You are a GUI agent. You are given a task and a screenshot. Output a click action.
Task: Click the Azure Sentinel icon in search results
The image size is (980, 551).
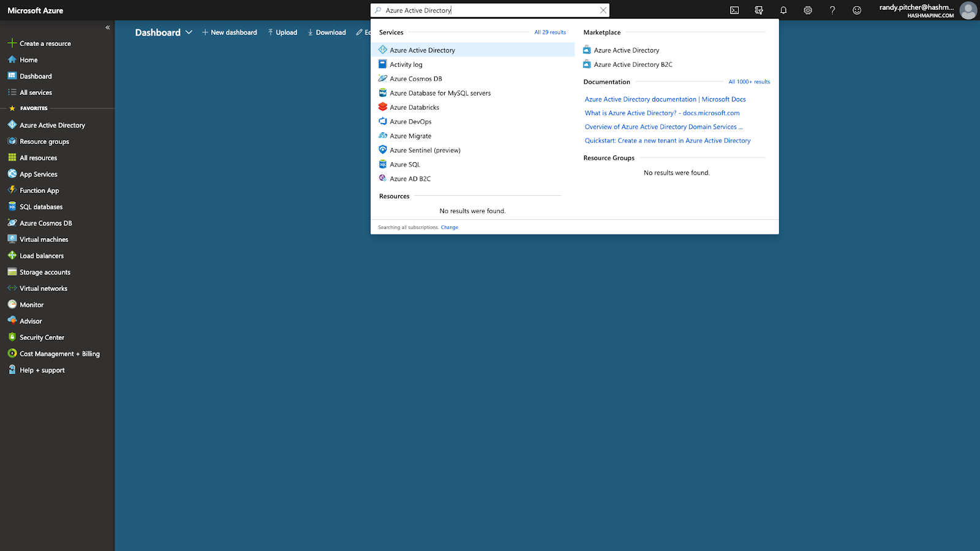click(383, 150)
